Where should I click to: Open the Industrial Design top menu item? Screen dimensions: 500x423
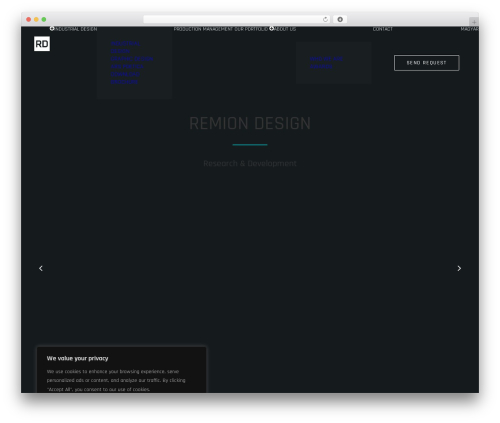tap(76, 29)
